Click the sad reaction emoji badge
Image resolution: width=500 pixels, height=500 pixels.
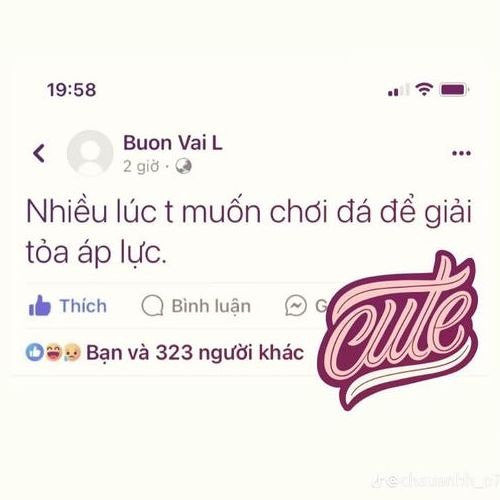tap(72, 352)
